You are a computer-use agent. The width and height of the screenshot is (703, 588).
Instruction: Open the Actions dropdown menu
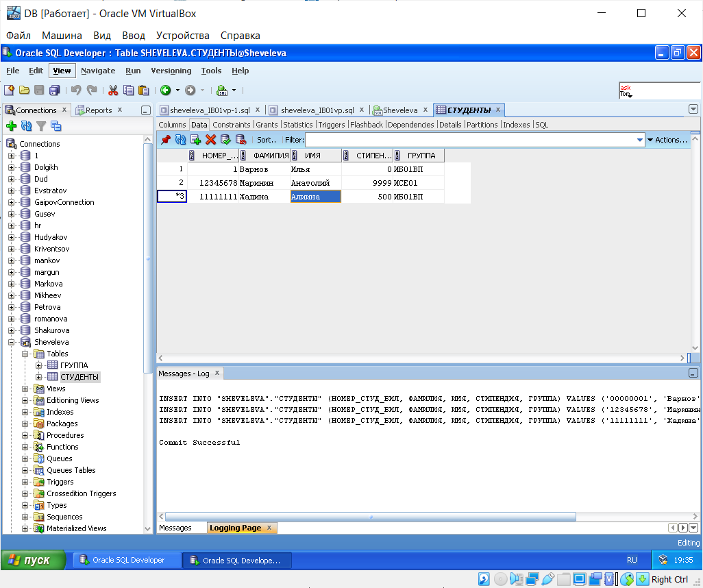667,140
